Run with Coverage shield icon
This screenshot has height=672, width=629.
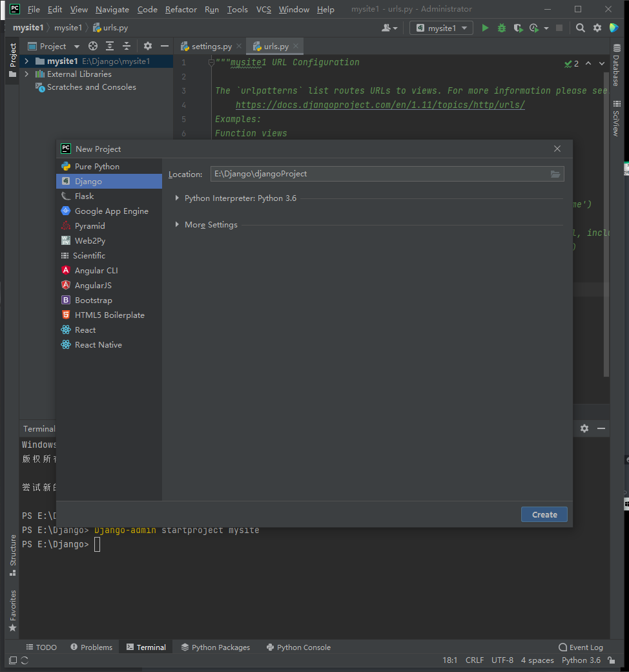tap(518, 28)
